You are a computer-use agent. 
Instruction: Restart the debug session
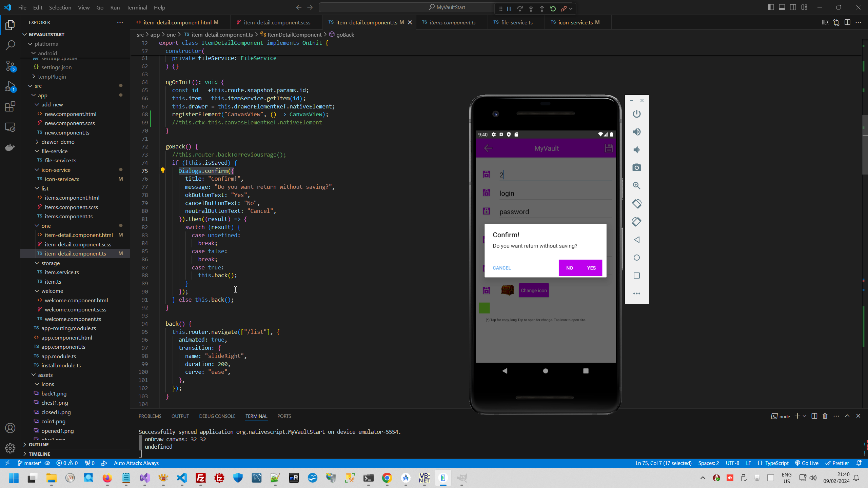553,8
